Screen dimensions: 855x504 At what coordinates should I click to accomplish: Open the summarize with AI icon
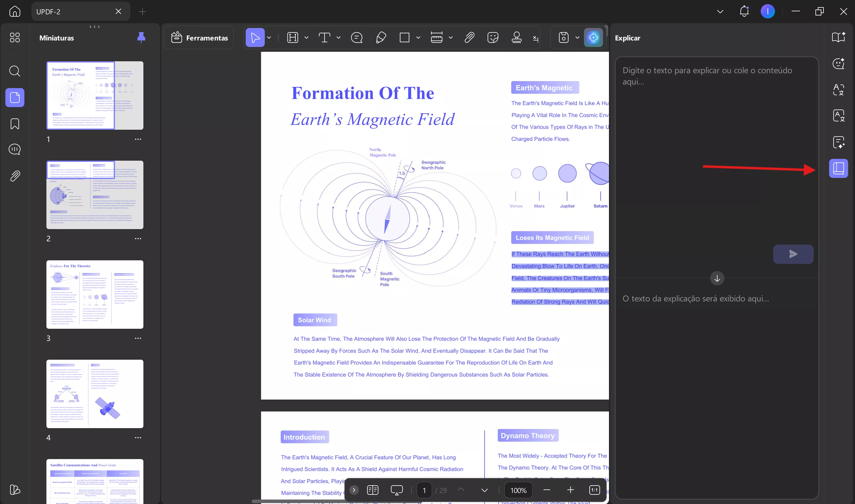click(838, 142)
